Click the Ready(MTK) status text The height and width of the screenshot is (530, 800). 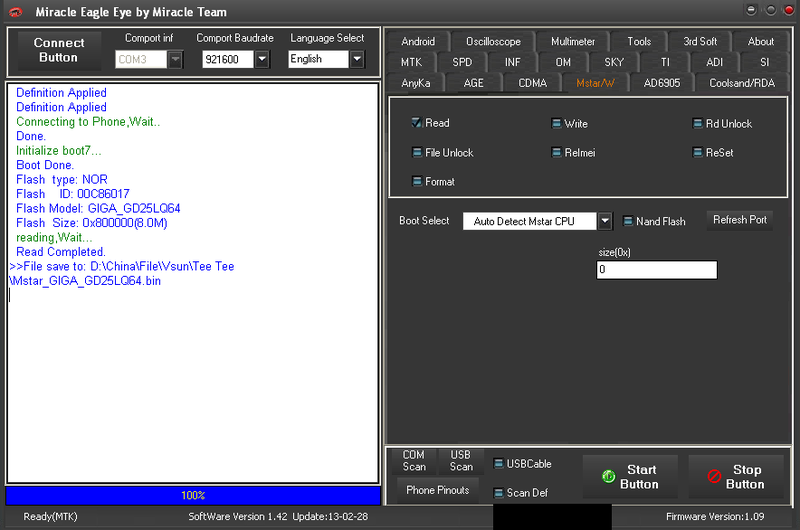pos(51,517)
